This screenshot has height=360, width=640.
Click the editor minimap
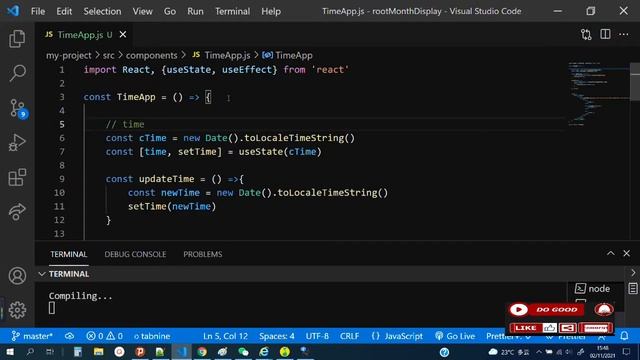coord(598,94)
